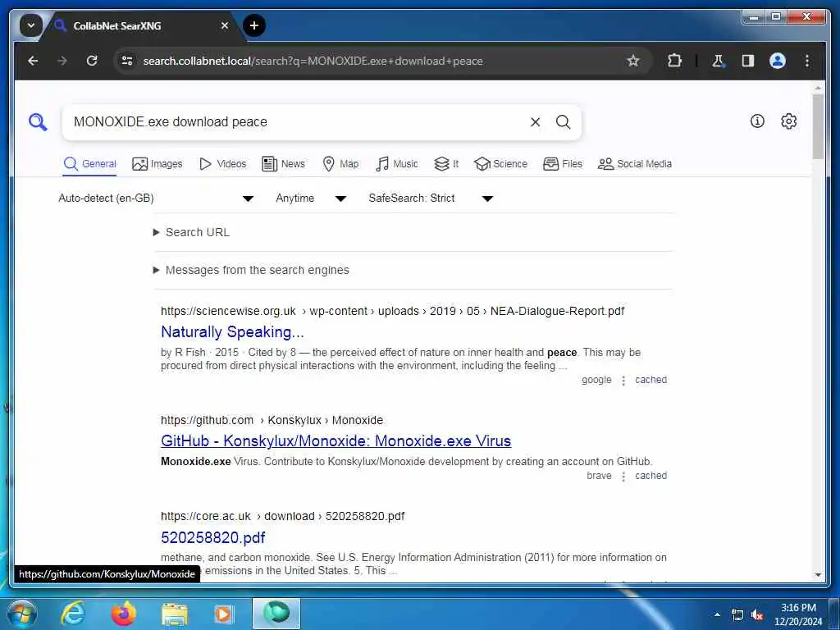
Task: Open options dots next to brave engine
Action: point(623,477)
